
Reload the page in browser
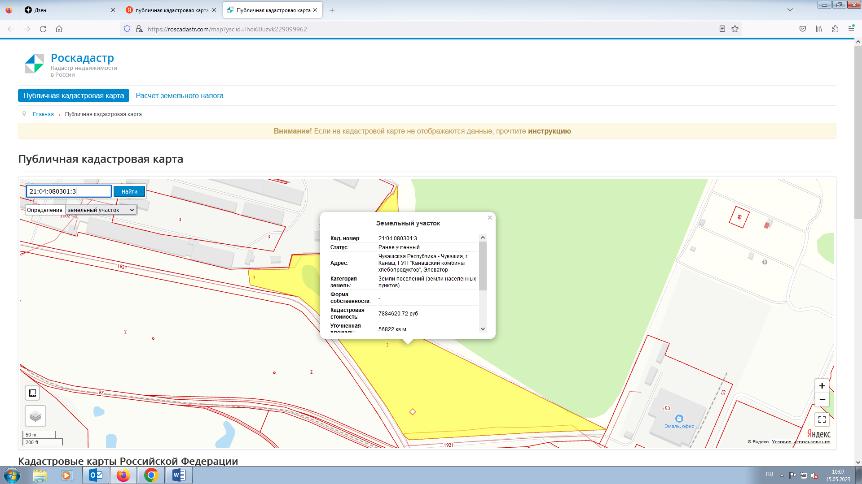(x=44, y=29)
